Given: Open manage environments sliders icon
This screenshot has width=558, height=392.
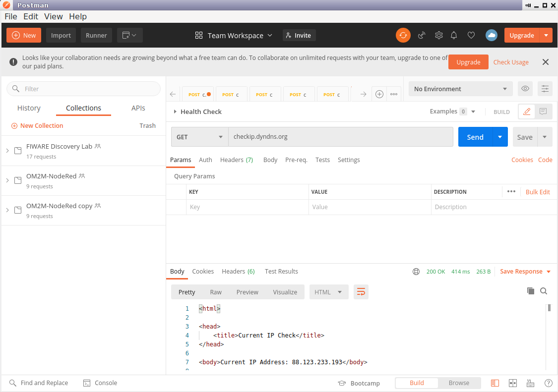Looking at the screenshot, I should click(545, 89).
